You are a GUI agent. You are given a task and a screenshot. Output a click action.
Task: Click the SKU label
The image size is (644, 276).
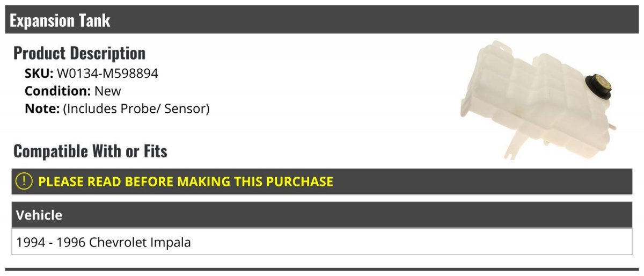pyautogui.click(x=39, y=74)
